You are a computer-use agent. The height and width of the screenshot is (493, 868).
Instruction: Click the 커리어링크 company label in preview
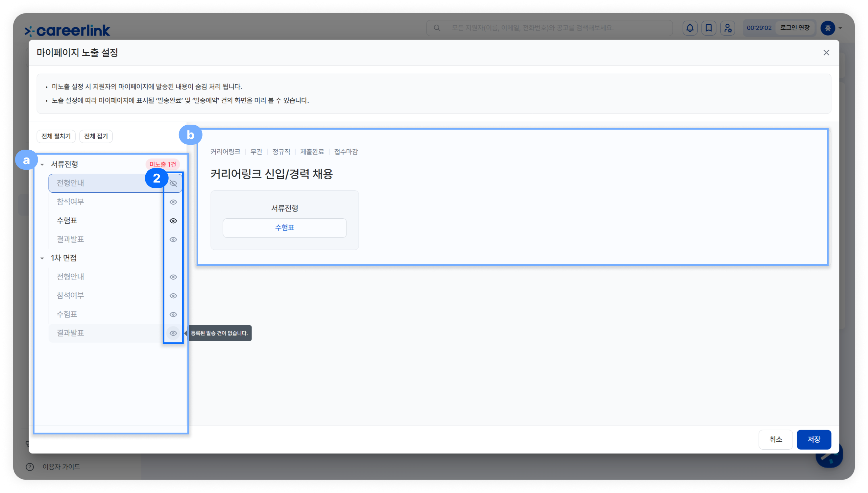[x=225, y=152]
